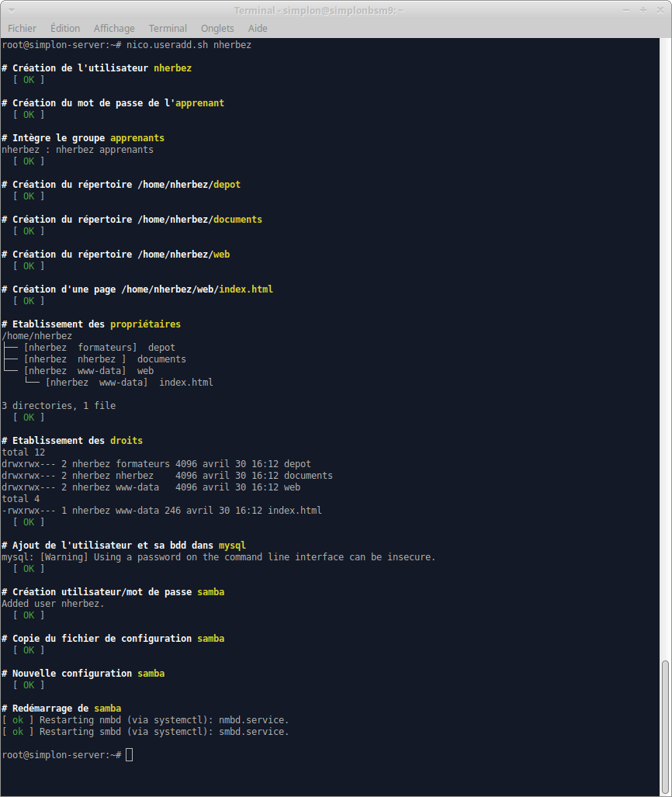
Task: Click the '[ OK ]' under 'Création de l'utilisateur'
Action: tap(29, 80)
